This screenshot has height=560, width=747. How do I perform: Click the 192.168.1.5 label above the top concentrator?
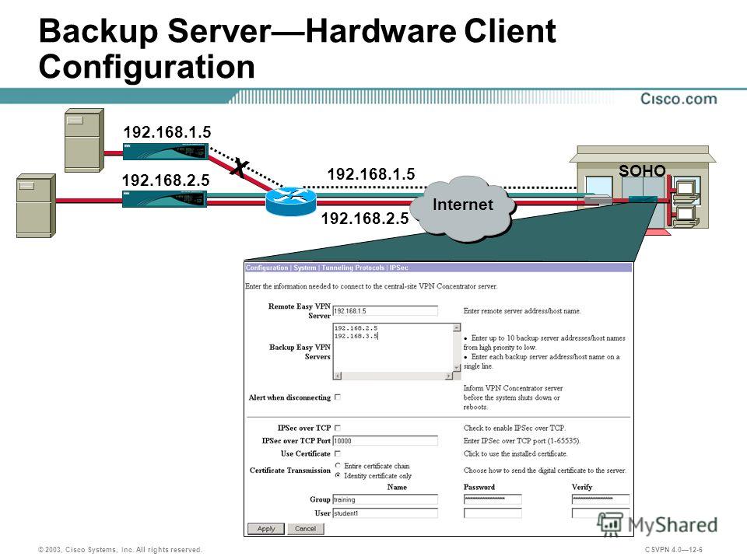(x=167, y=132)
